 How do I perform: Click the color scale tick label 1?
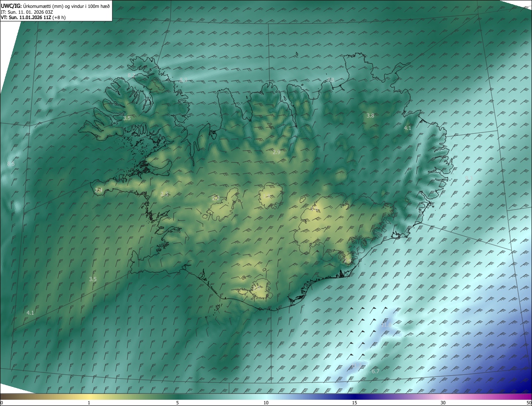(89, 403)
